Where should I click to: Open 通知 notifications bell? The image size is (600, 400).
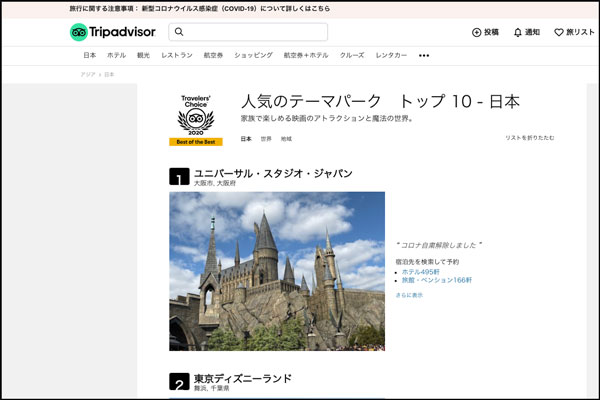518,32
